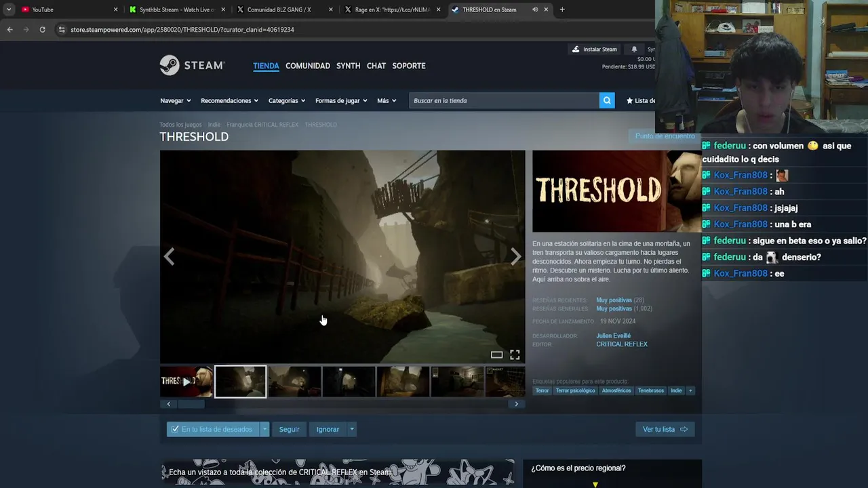Open the Recomendaciones dropdown menu

coord(229,100)
